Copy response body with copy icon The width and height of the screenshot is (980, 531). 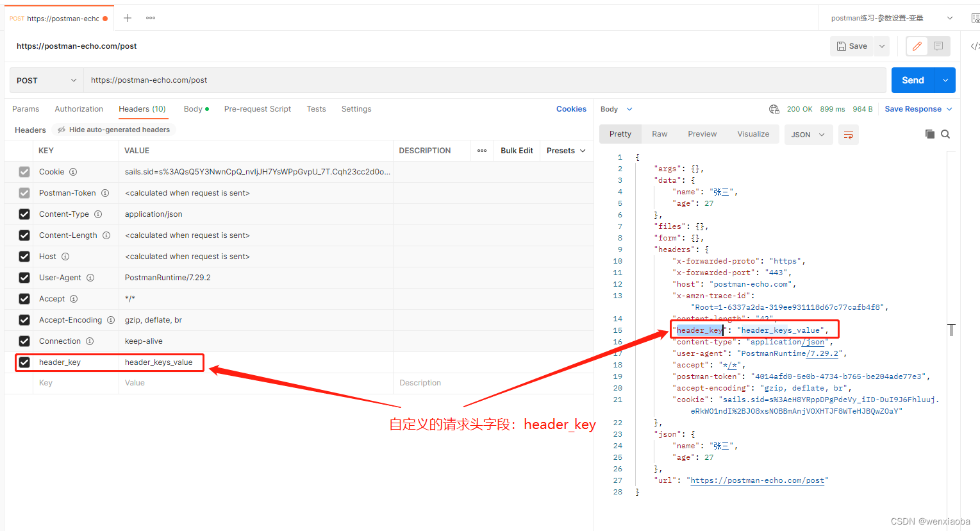coord(930,134)
